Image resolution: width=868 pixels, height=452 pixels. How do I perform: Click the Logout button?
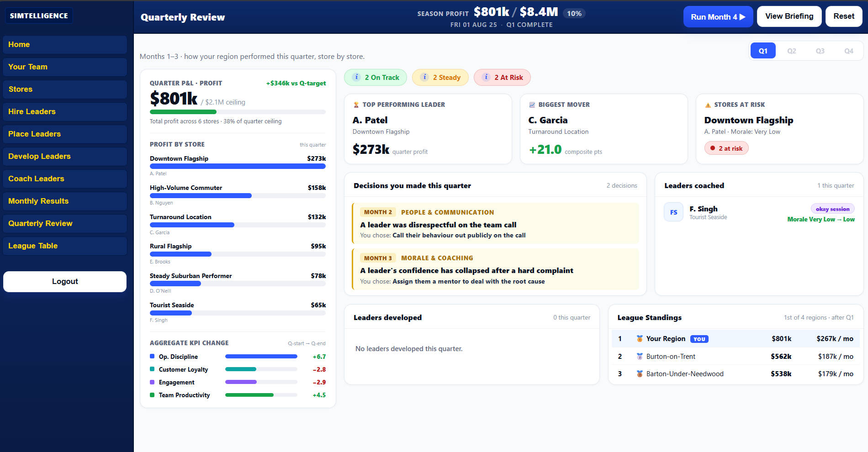click(65, 282)
